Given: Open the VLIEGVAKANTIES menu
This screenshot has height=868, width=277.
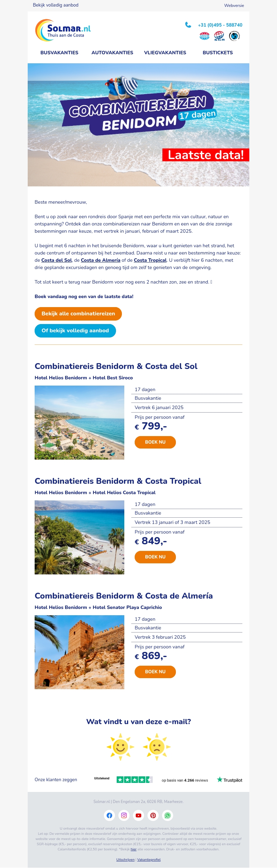Looking at the screenshot, I should point(165,53).
